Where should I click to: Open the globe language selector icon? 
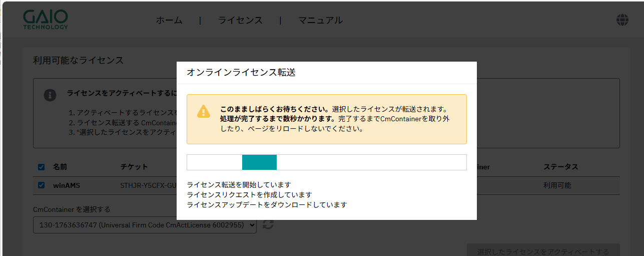(622, 20)
